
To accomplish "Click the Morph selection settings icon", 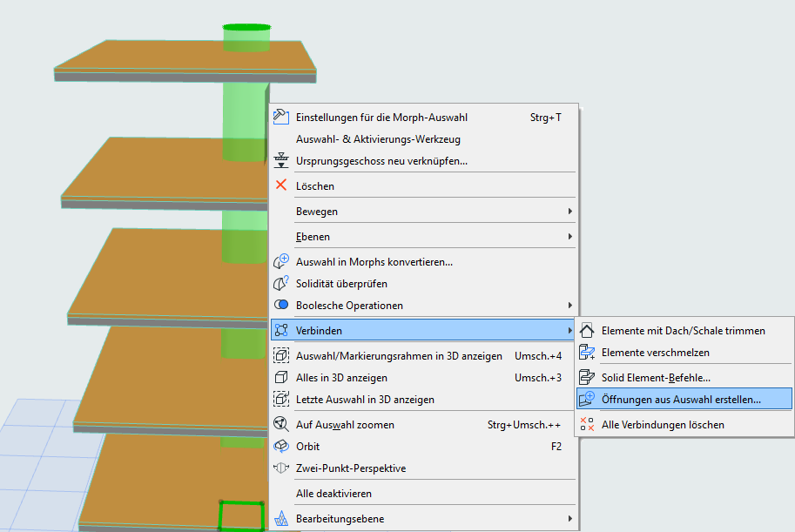I will pos(281,118).
